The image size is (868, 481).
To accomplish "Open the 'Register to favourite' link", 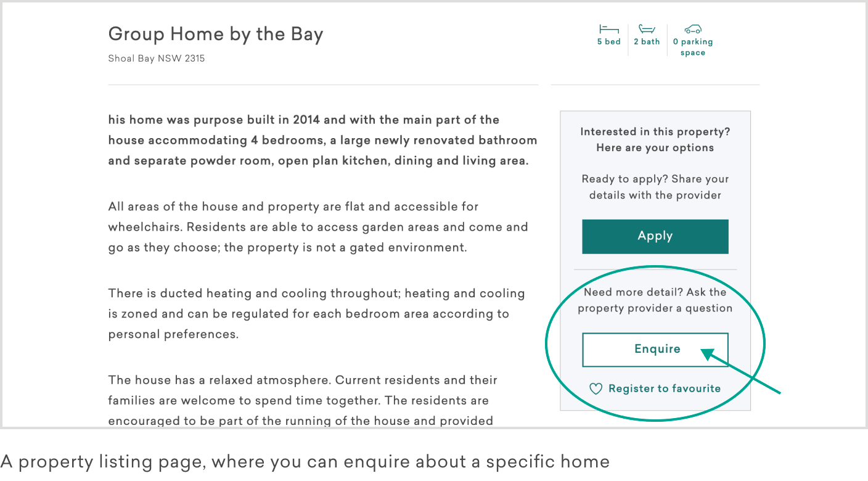I will (x=664, y=388).
